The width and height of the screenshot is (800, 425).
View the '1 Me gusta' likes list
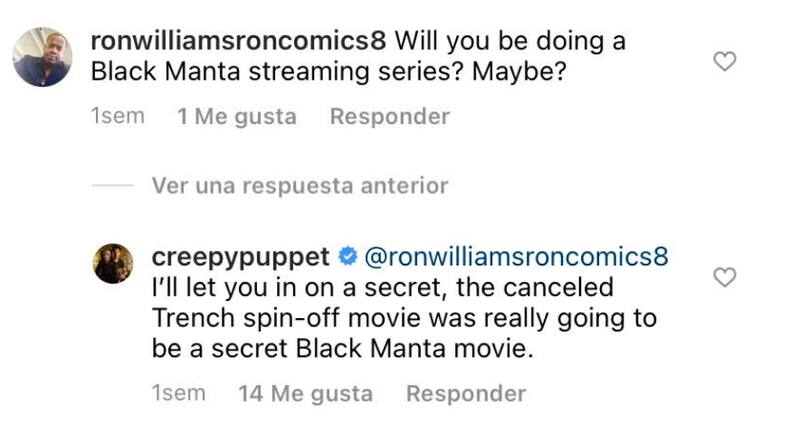point(237,117)
